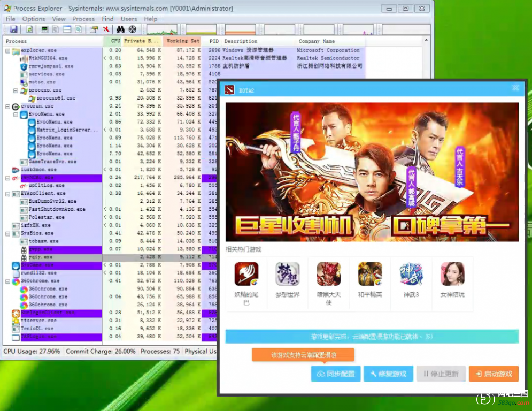Click the magnifier view toolbar icon

click(x=78, y=29)
